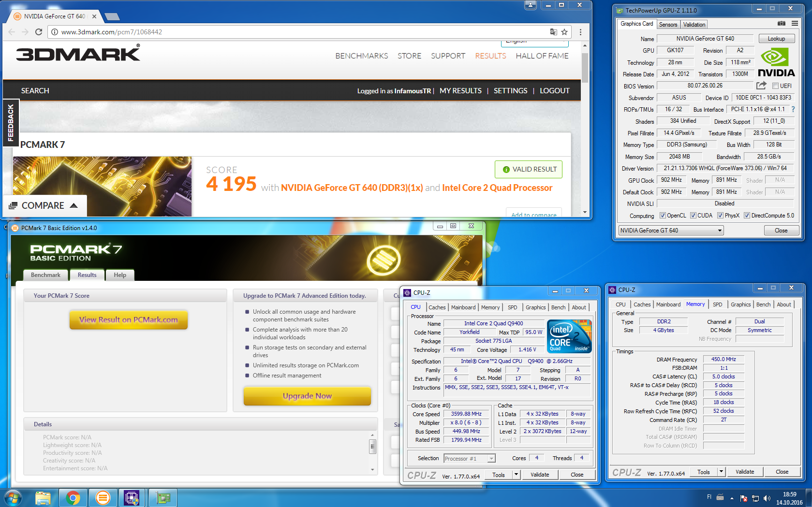This screenshot has width=812, height=507.
Task: Click the site info icon beside the URL
Action: [55, 32]
